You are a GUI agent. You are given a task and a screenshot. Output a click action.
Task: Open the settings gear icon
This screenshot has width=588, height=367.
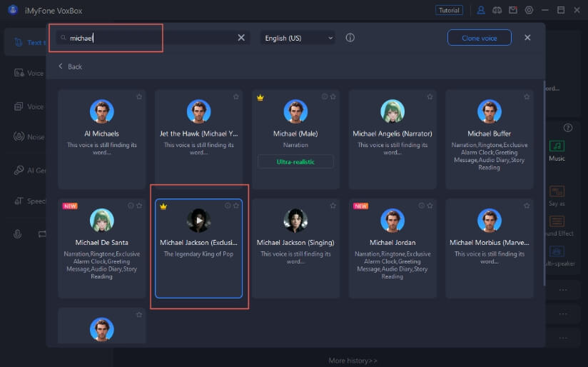pos(529,10)
